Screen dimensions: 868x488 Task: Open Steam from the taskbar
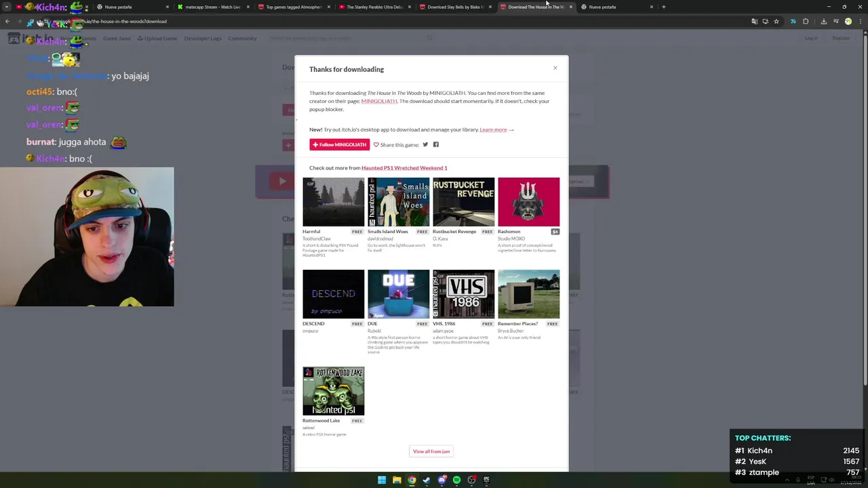(x=427, y=480)
